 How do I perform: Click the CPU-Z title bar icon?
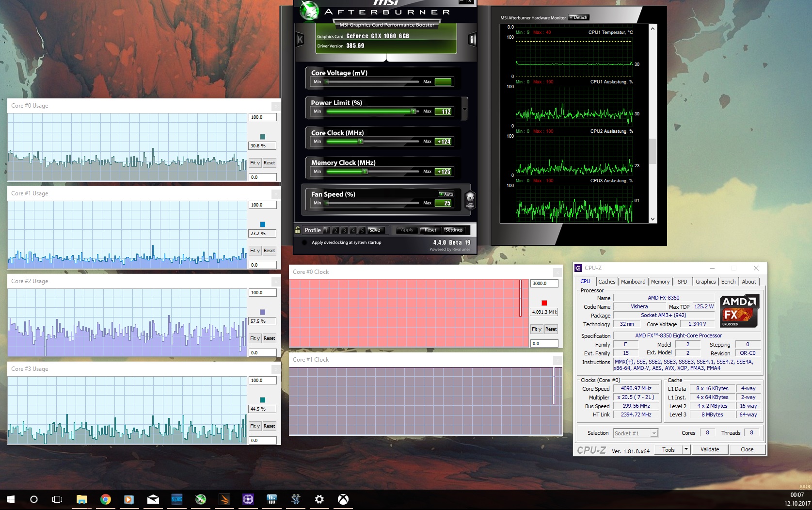tap(578, 268)
